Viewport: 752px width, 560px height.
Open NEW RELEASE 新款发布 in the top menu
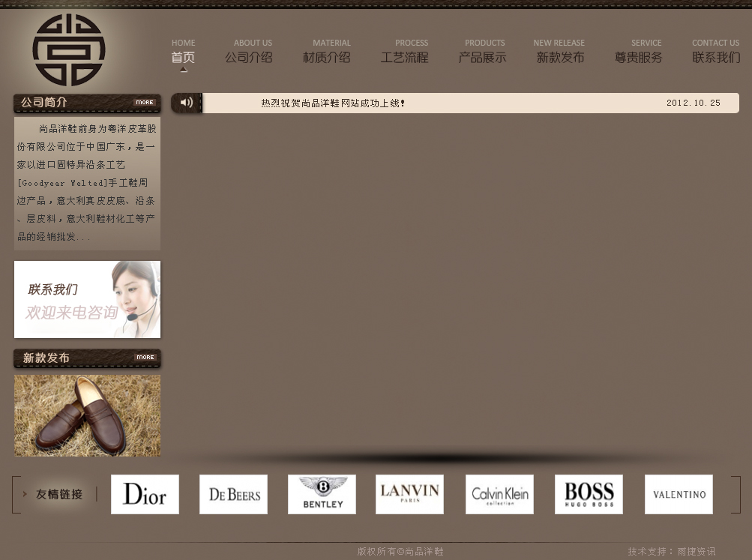pos(560,52)
